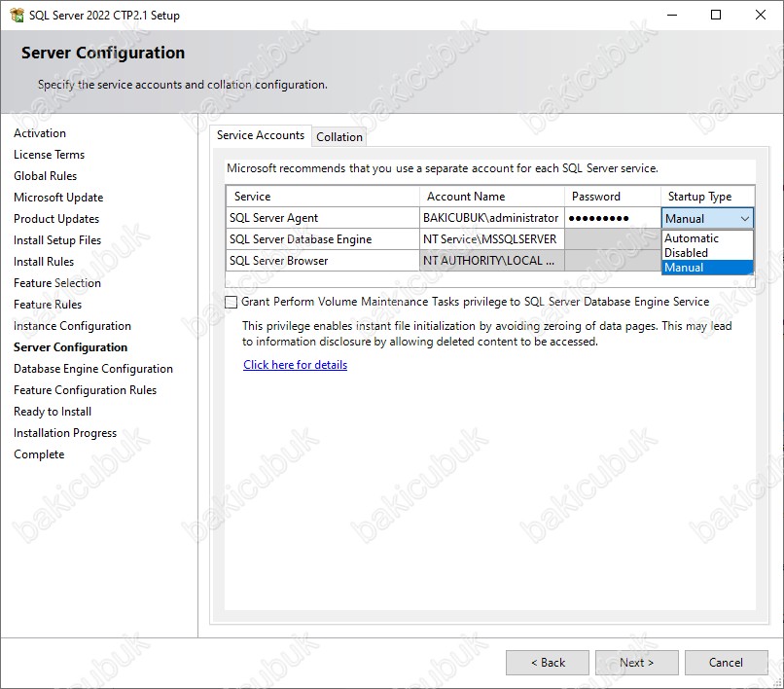
Task: Click the Startup Type column header
Action: coord(707,197)
